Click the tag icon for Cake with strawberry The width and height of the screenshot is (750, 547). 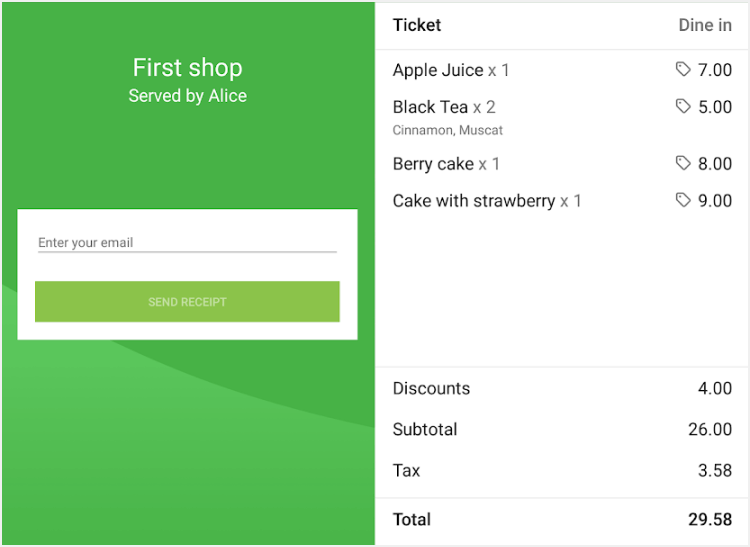click(683, 200)
